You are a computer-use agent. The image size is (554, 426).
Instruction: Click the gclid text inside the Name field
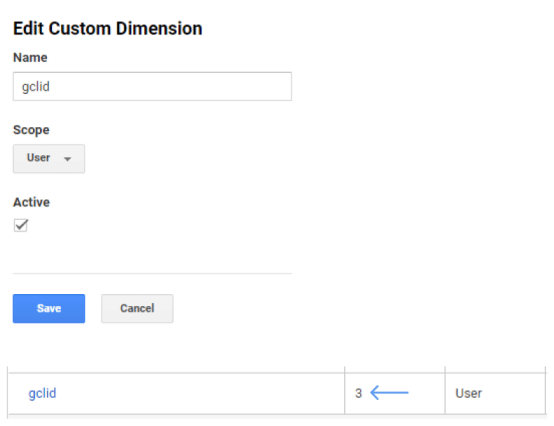click(x=36, y=87)
